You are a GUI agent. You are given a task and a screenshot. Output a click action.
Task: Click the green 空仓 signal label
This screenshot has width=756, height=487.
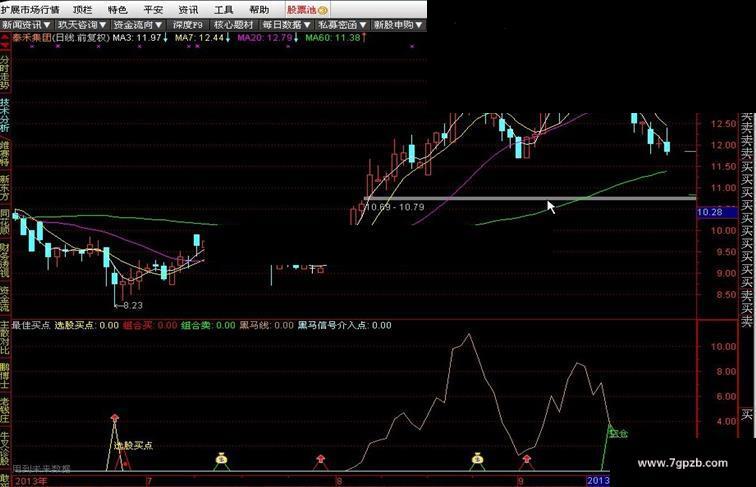click(x=618, y=433)
